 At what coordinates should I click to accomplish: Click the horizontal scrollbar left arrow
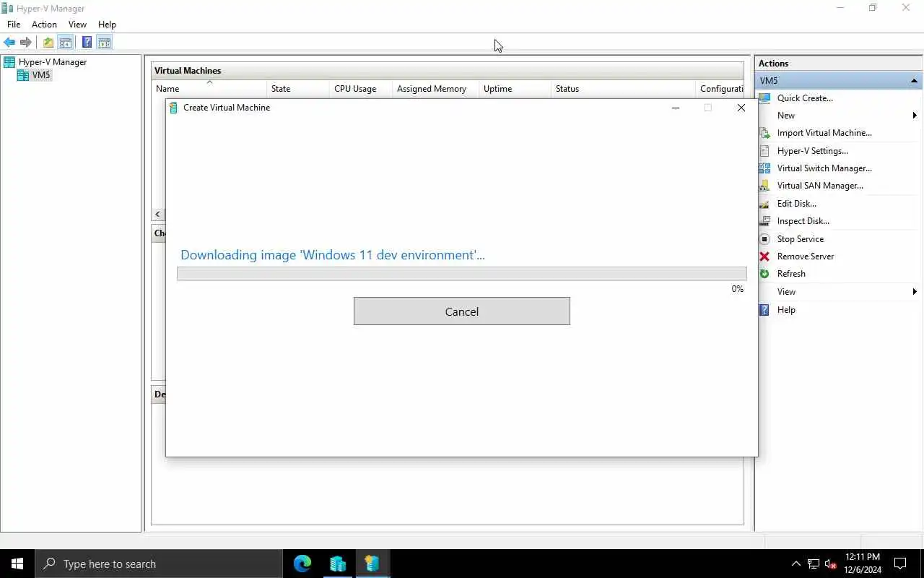[x=157, y=215]
